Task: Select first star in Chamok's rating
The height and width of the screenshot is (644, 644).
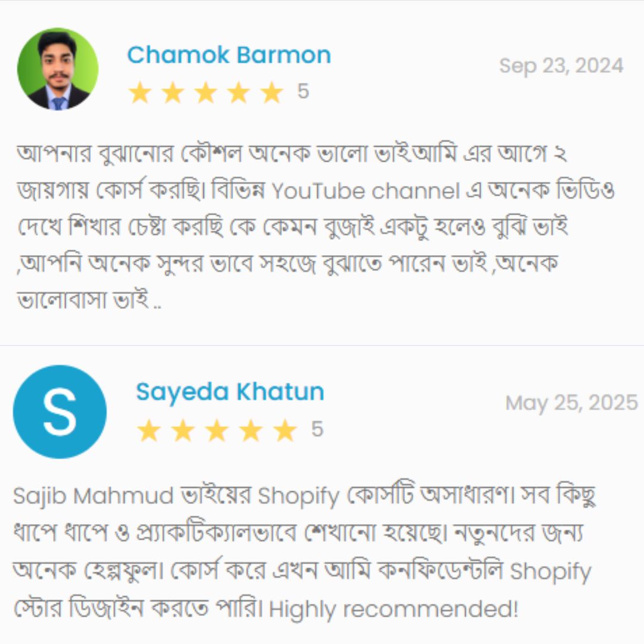Action: click(x=140, y=92)
